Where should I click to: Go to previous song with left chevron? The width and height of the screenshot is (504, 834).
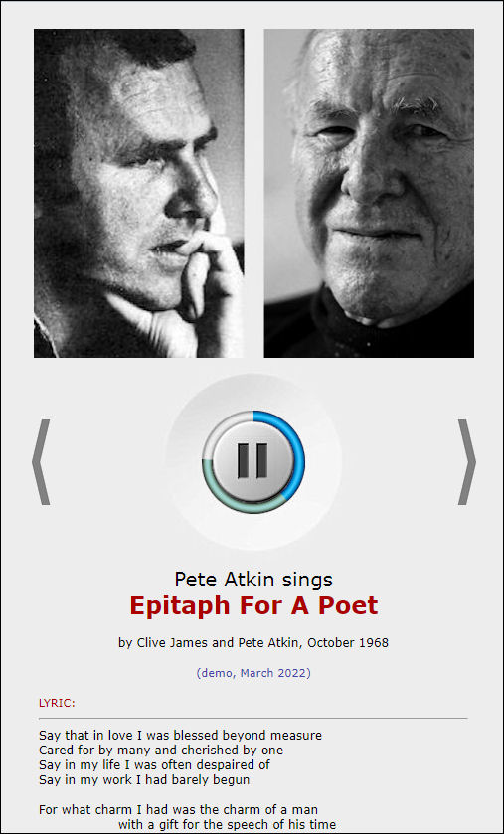click(42, 461)
